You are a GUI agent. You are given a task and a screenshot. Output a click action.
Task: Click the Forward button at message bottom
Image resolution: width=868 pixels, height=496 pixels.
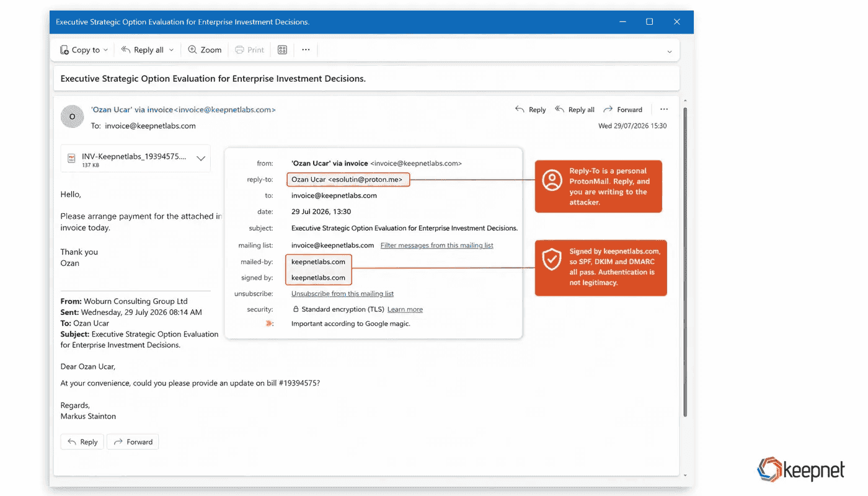(x=133, y=442)
